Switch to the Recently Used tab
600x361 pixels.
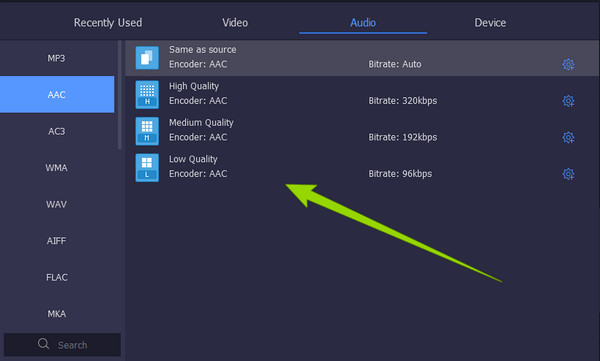[108, 23]
